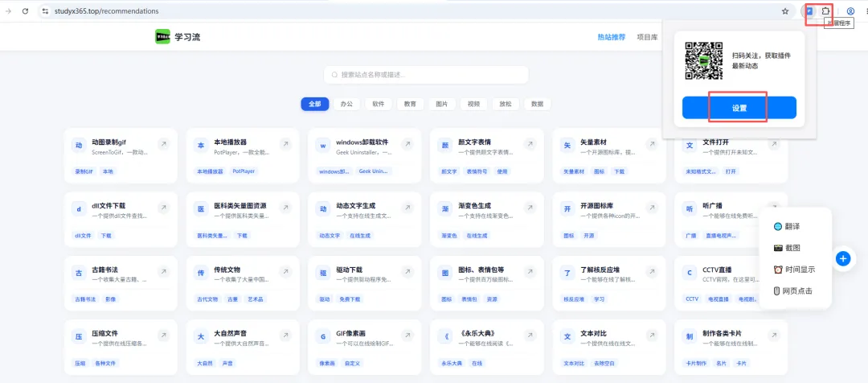Click the search box 搜索站点名称或描述
Screen dimensions: 868x383
coord(426,75)
